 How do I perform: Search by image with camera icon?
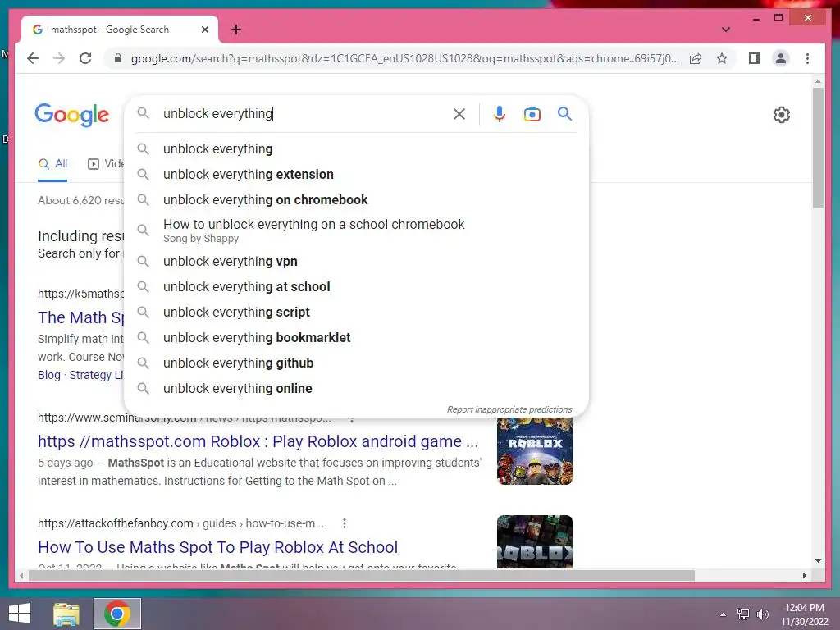[532, 114]
